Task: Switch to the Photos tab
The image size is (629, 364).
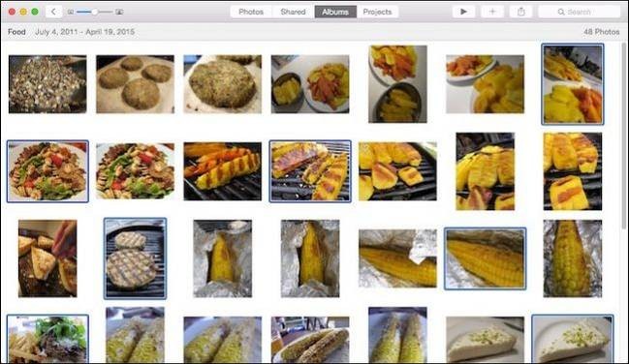Action: [251, 12]
